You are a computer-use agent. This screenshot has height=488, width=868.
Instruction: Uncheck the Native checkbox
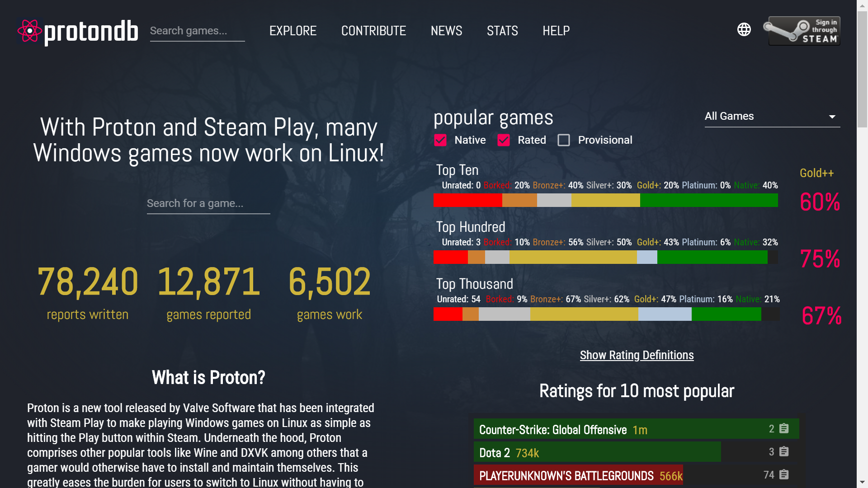(440, 140)
